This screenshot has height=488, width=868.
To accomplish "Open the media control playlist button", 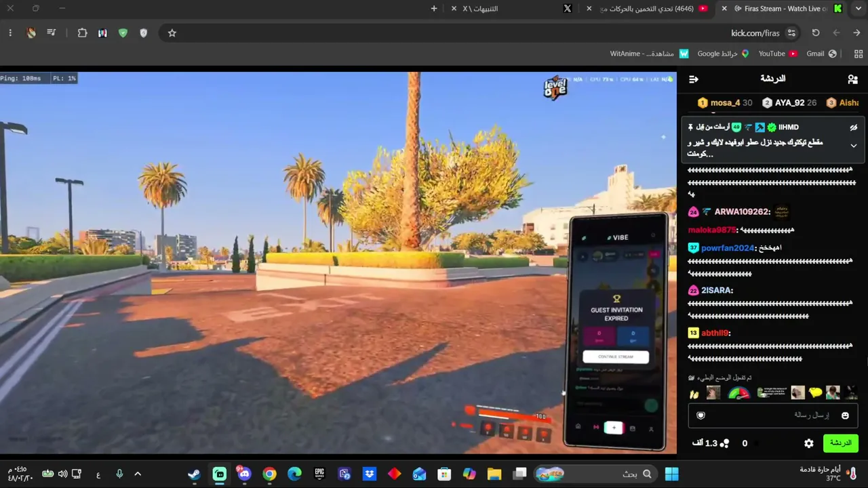I will tap(51, 33).
